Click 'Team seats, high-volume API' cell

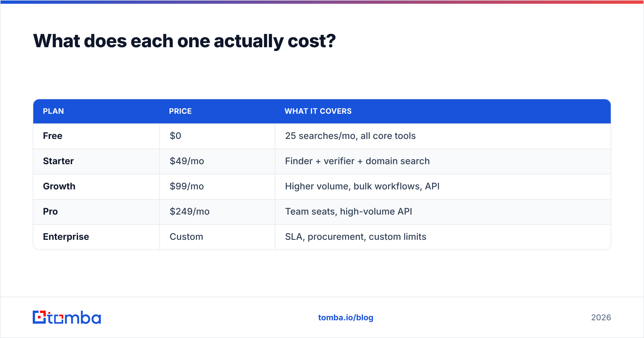(443, 212)
